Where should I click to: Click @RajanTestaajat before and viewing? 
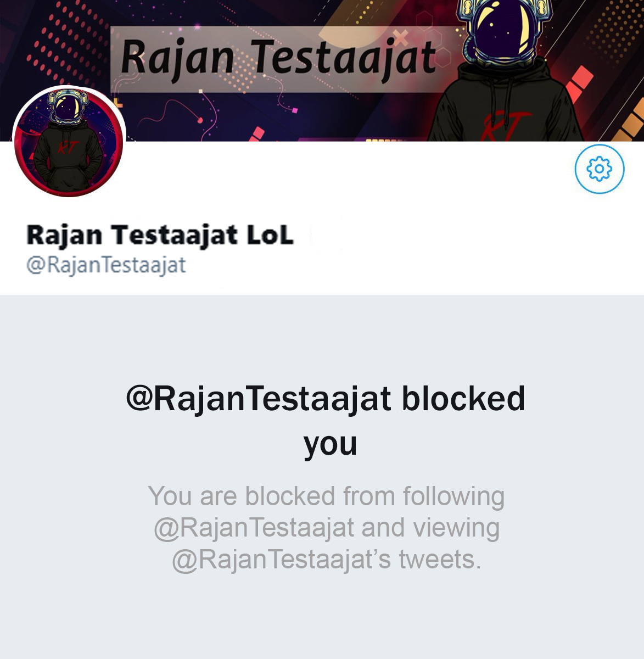point(254,528)
